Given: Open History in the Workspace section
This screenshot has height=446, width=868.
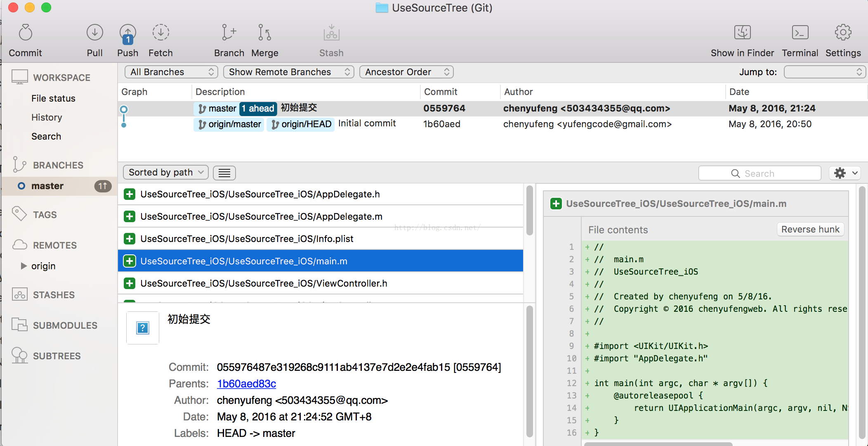Looking at the screenshot, I should (x=47, y=117).
